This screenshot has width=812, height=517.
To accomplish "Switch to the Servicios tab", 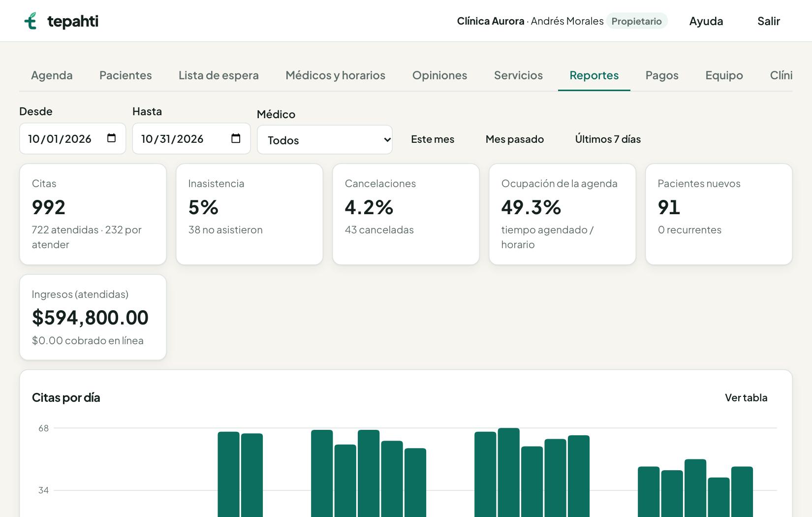I will (x=518, y=75).
